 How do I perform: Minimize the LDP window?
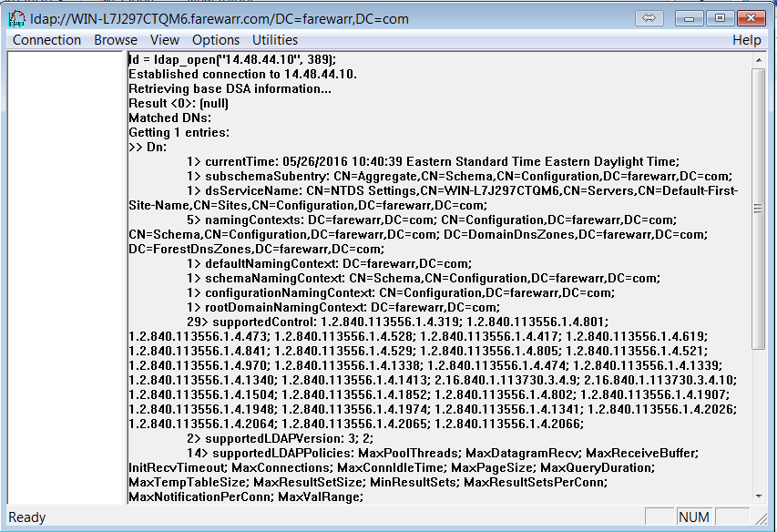[x=689, y=18]
